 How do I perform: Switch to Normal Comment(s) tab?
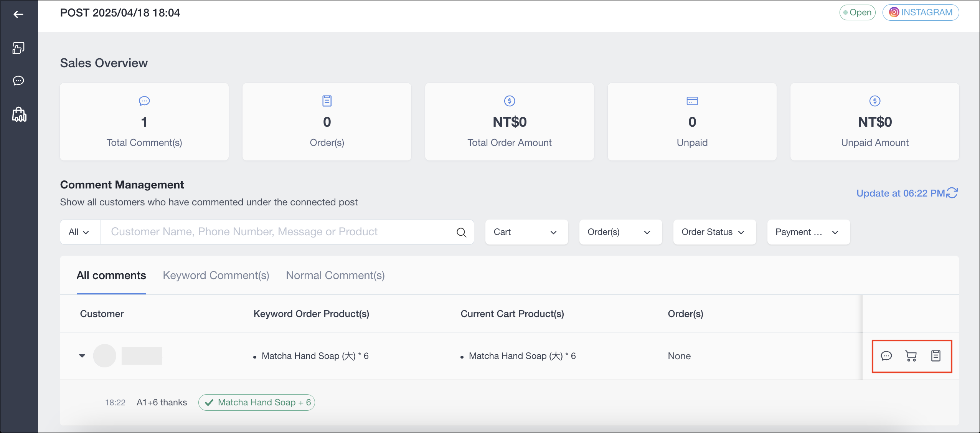click(335, 275)
